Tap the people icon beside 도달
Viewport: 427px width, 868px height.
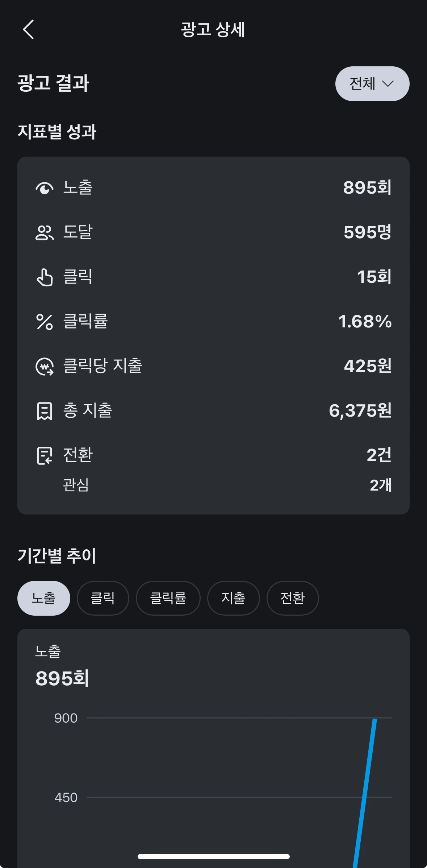click(x=45, y=233)
